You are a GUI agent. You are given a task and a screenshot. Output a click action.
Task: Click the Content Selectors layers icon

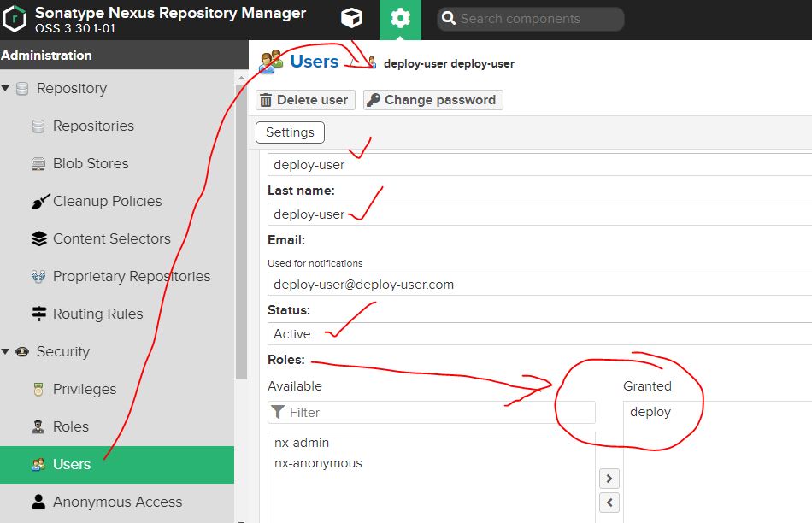point(38,238)
